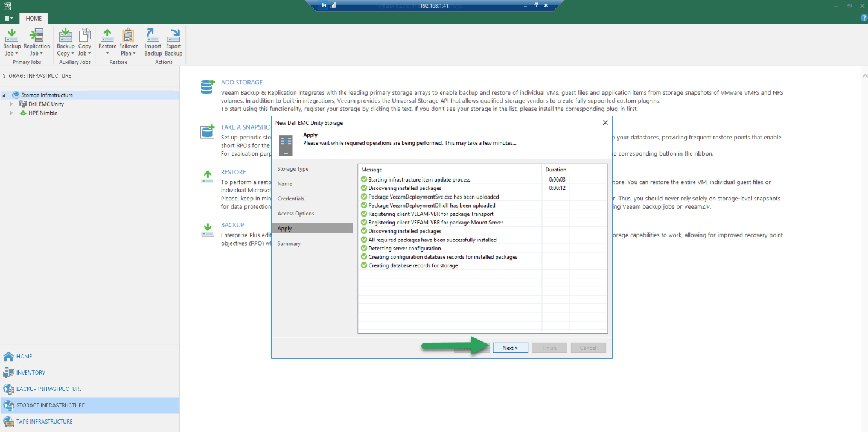Image resolution: width=868 pixels, height=432 pixels.
Task: Collapse the Storage Infrastructure tree node
Action: coord(4,95)
